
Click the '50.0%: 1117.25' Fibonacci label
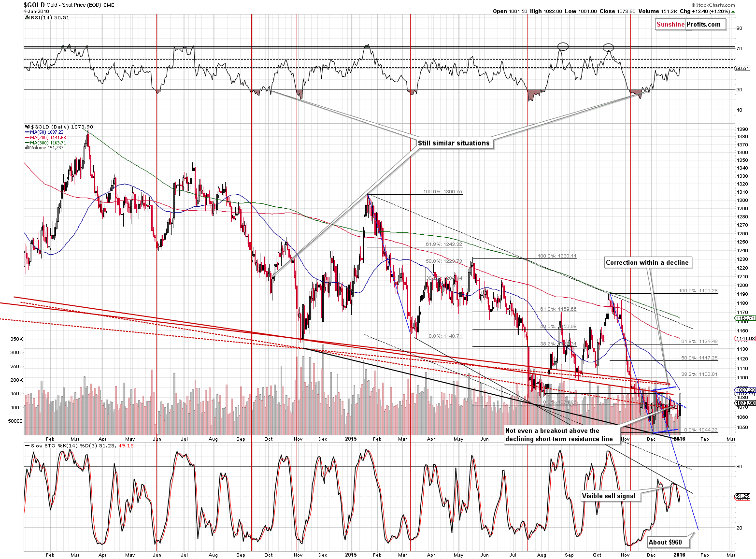point(699,358)
